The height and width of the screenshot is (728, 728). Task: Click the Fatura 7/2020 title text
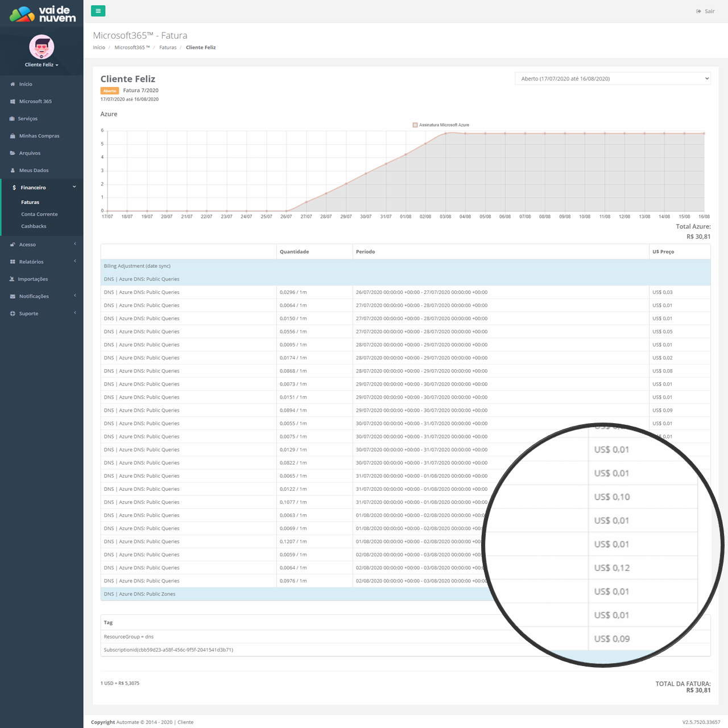click(x=140, y=90)
